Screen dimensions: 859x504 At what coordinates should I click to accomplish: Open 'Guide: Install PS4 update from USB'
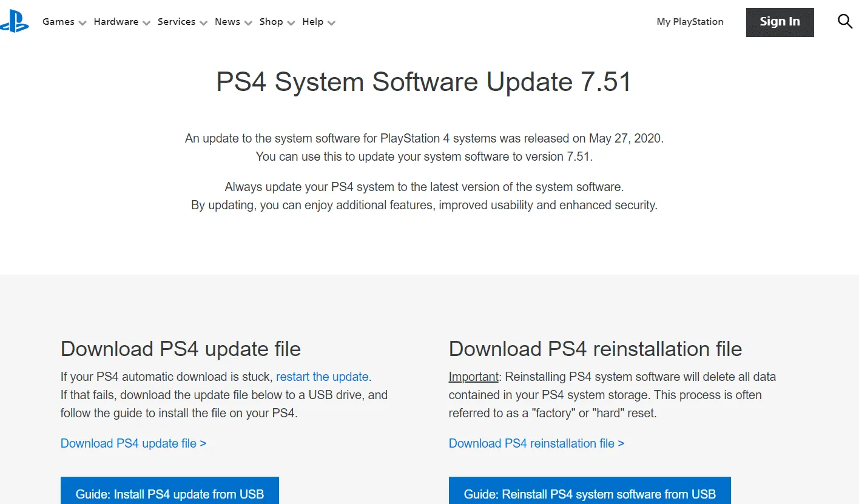coord(170,494)
